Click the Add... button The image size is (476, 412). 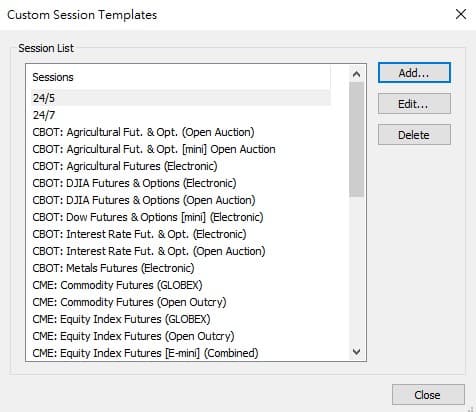point(414,73)
